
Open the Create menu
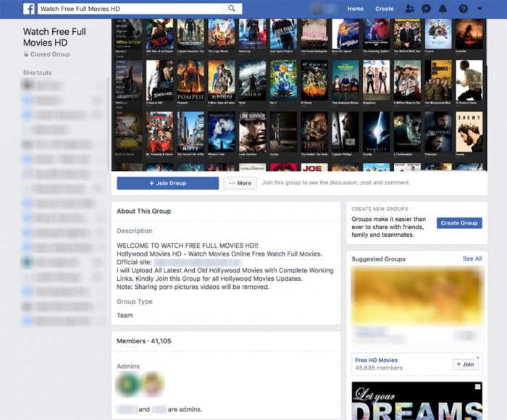(x=384, y=9)
